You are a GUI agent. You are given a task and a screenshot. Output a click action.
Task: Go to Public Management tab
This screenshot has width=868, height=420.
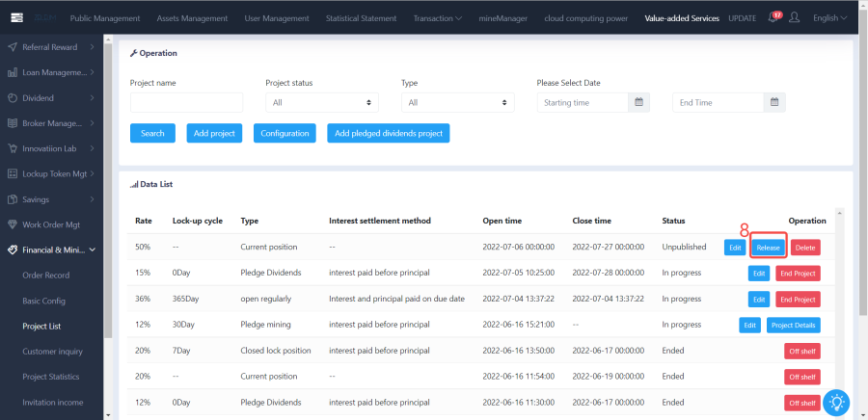[105, 18]
